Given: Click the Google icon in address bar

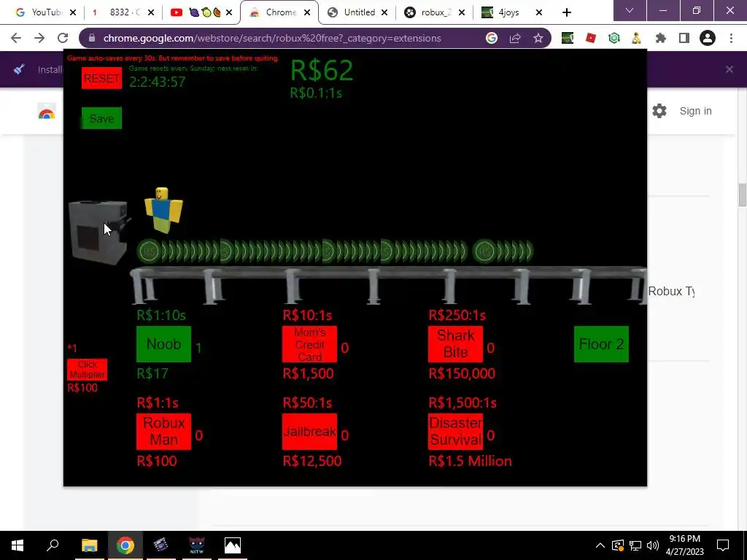Looking at the screenshot, I should click(492, 38).
